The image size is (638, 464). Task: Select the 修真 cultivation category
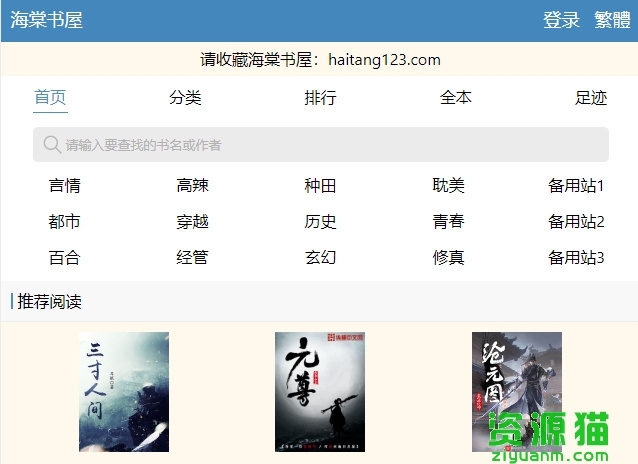pyautogui.click(x=449, y=258)
